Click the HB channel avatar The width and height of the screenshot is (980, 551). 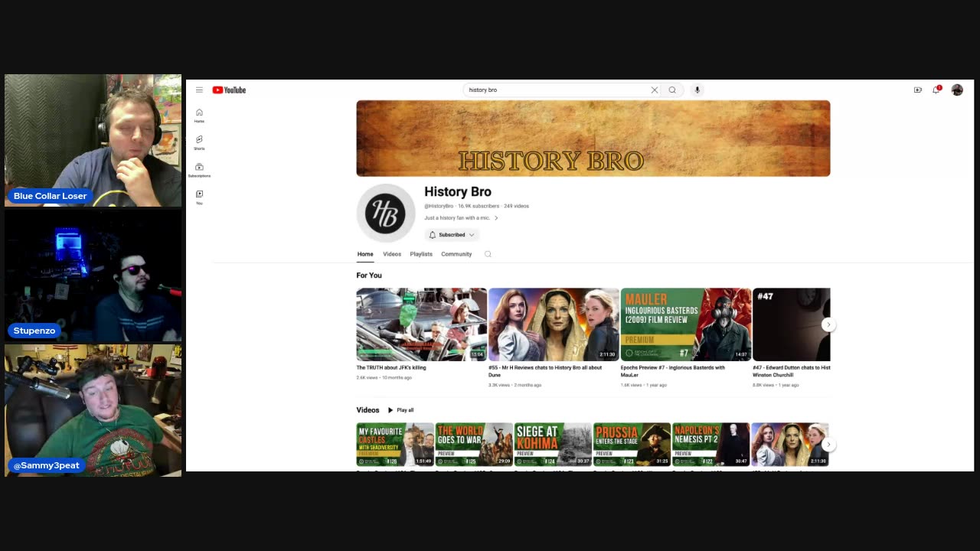[x=386, y=213]
